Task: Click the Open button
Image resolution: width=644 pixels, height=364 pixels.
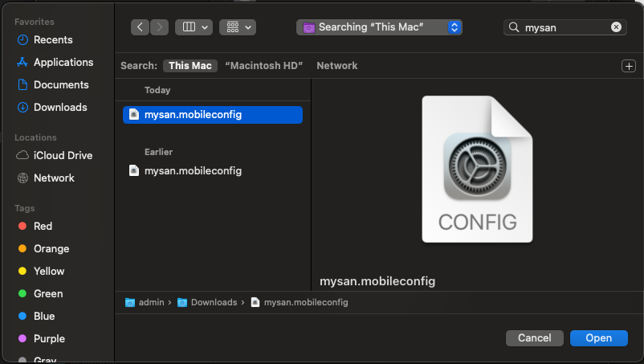Action: pos(598,338)
